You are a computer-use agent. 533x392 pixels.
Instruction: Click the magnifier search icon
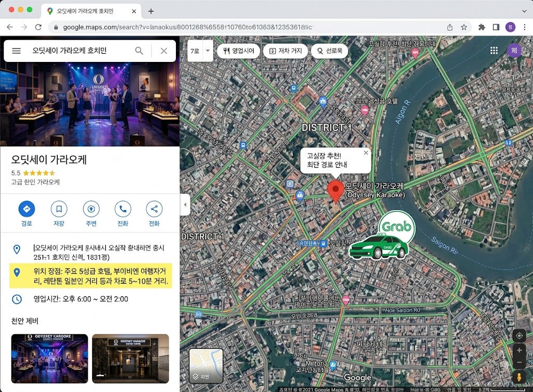139,50
